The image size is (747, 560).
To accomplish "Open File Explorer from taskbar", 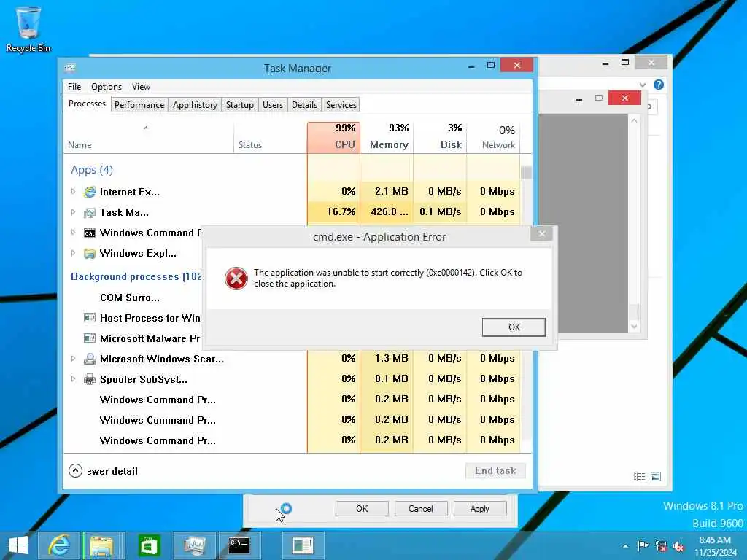I will 101,545.
